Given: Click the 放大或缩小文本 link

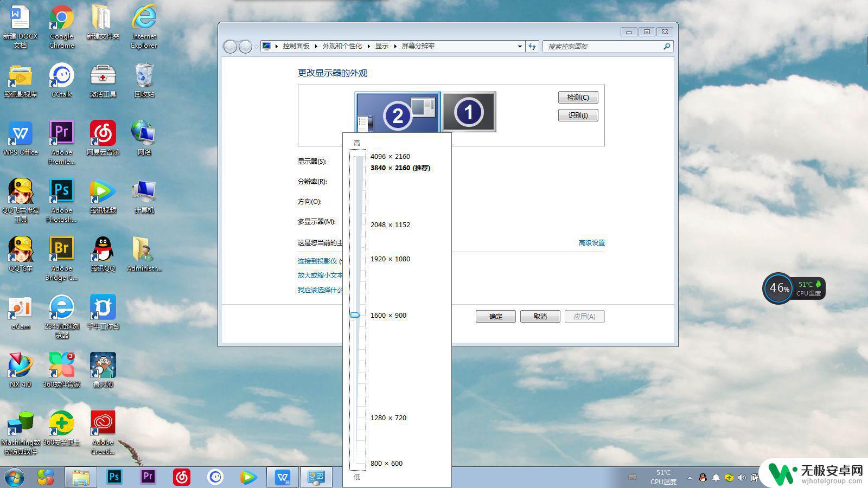Looking at the screenshot, I should pyautogui.click(x=320, y=275).
